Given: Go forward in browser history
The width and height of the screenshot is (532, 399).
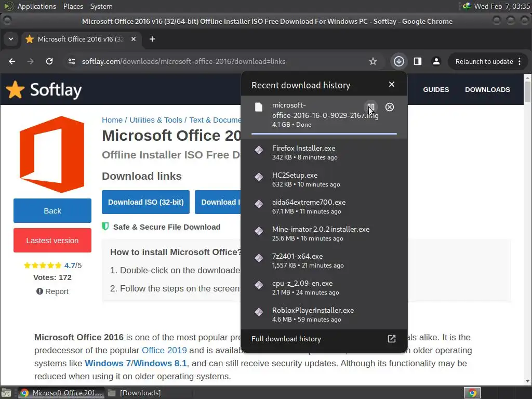Looking at the screenshot, I should tap(31, 61).
